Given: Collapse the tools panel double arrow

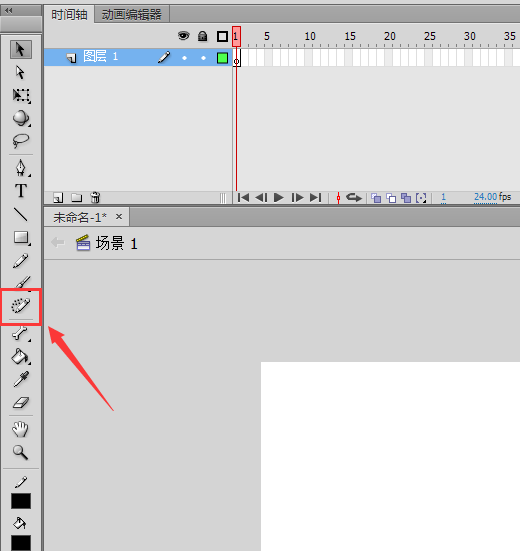Looking at the screenshot, I should pos(8,11).
